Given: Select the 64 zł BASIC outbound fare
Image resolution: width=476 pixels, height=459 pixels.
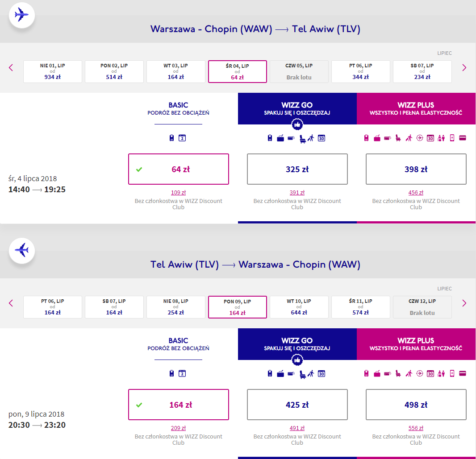Looking at the screenshot, I should pyautogui.click(x=179, y=169).
